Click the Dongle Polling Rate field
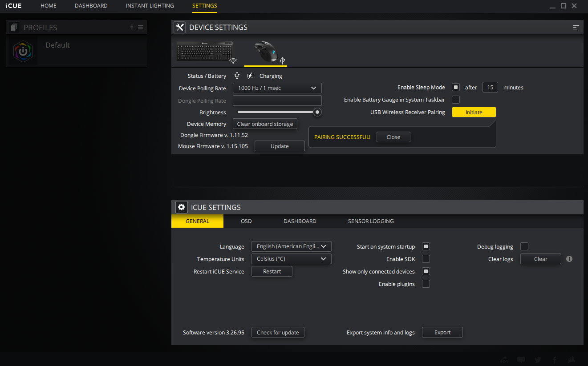Screen dimensions: 588x366 point(277,101)
